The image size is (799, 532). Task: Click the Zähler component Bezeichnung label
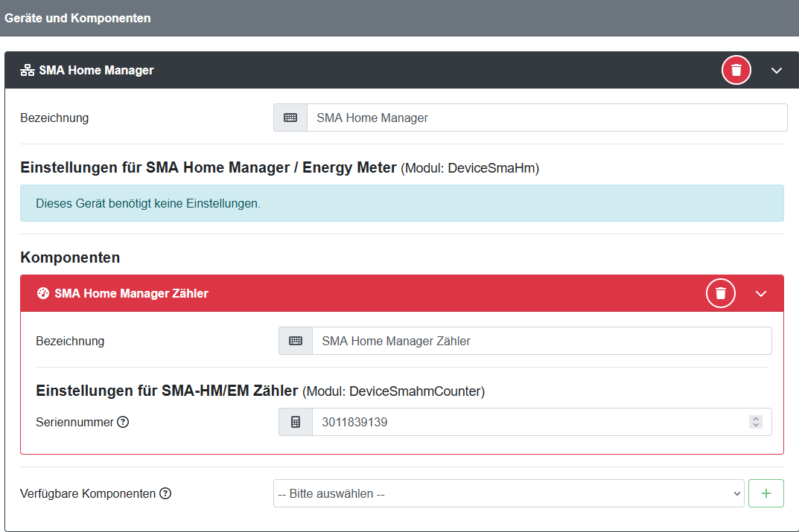coord(70,341)
